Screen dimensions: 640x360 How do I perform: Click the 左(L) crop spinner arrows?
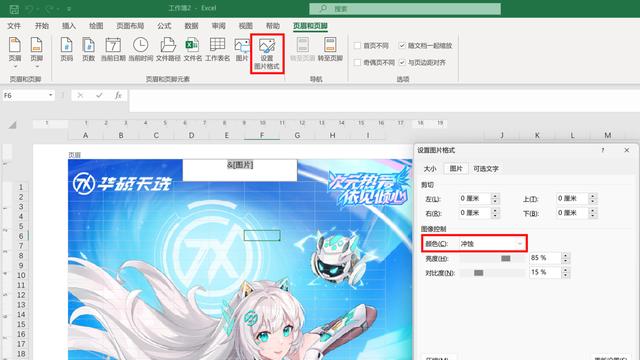(x=495, y=199)
